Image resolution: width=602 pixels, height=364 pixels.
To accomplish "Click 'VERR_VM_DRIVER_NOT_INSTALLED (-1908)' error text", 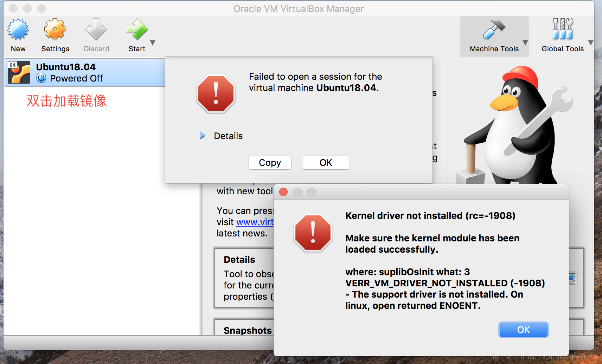I will pos(445,283).
